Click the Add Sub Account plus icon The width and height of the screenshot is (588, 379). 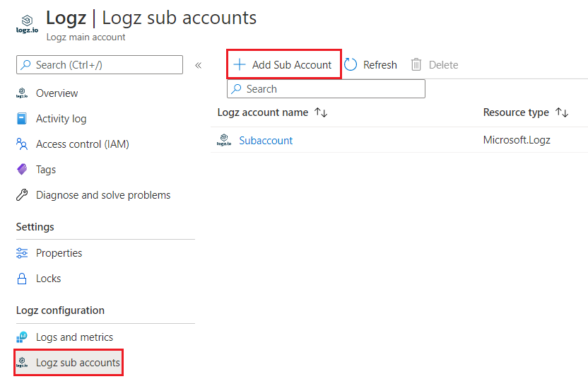pyautogui.click(x=240, y=64)
